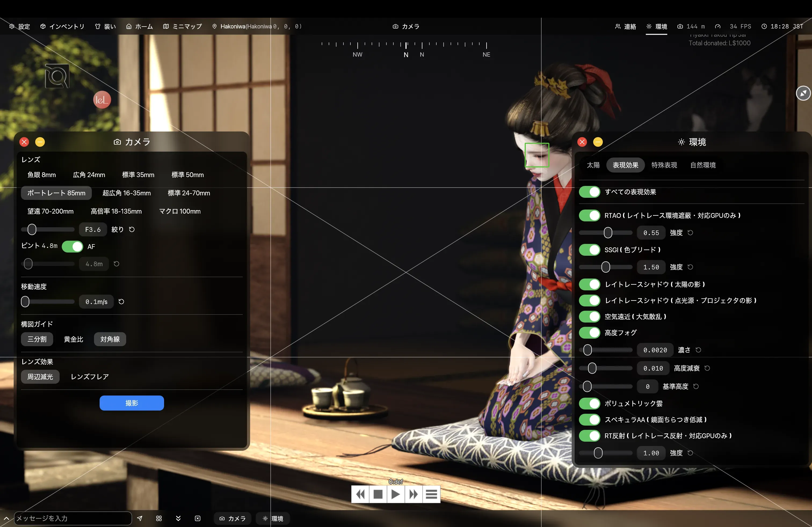
Task: Click the compass icon at right edge
Action: (x=803, y=93)
